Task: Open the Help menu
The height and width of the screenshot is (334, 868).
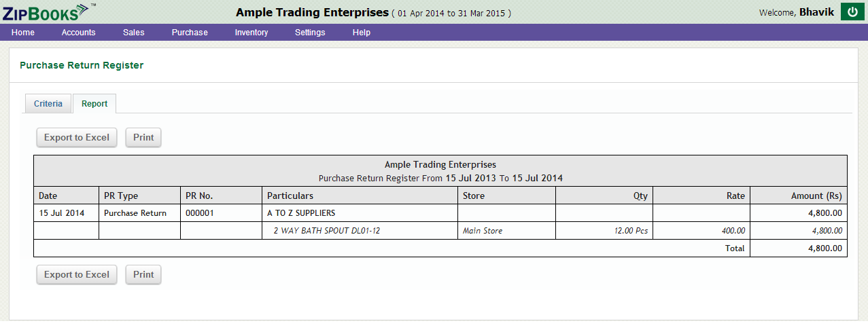Action: point(362,33)
